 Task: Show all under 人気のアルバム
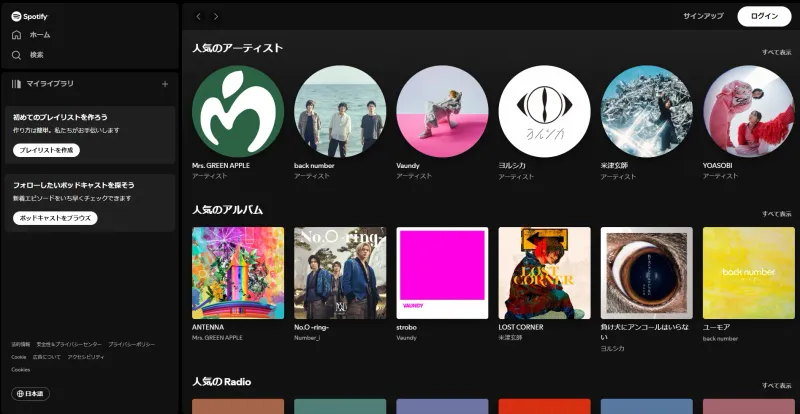777,214
